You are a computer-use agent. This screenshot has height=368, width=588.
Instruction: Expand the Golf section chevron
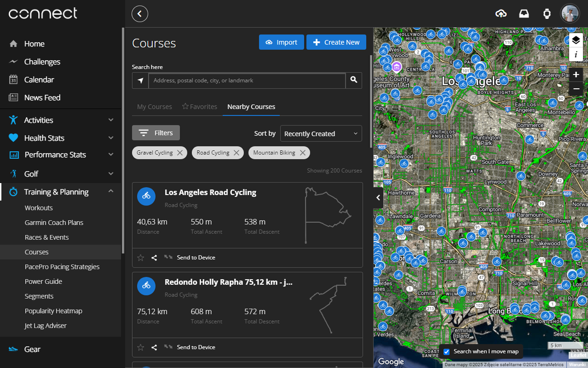111,174
